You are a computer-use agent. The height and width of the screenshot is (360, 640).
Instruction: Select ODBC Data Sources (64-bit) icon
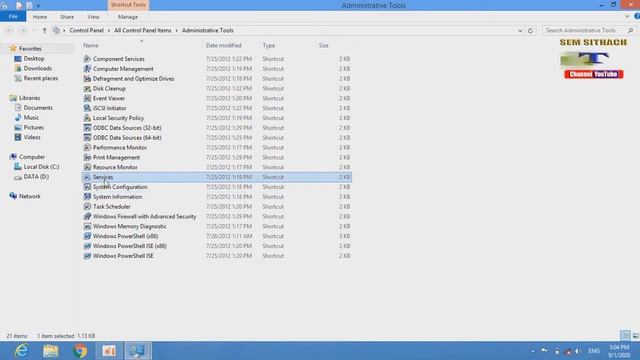coord(87,138)
